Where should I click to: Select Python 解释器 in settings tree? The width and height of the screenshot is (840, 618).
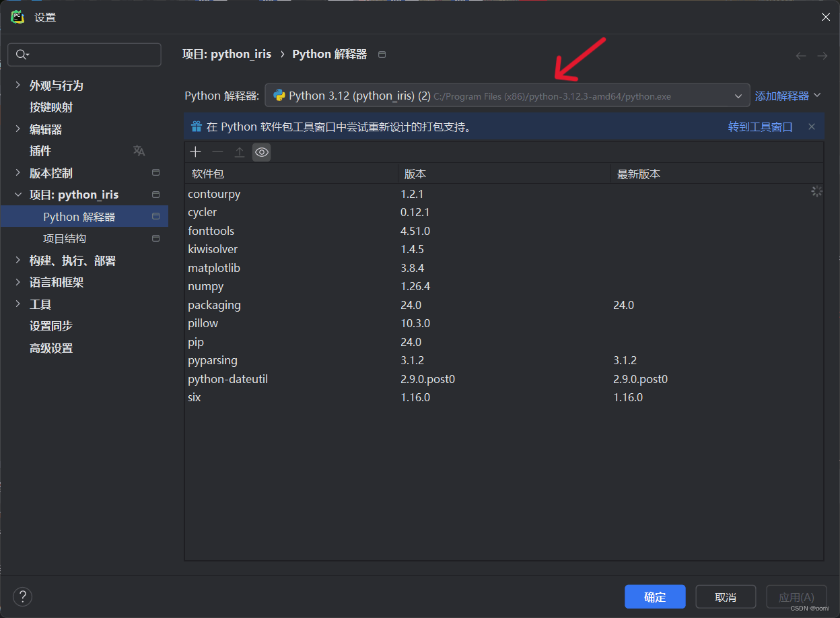(84, 217)
